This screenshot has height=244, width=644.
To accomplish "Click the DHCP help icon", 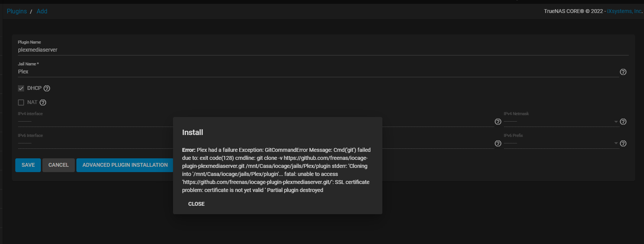I will 47,88.
